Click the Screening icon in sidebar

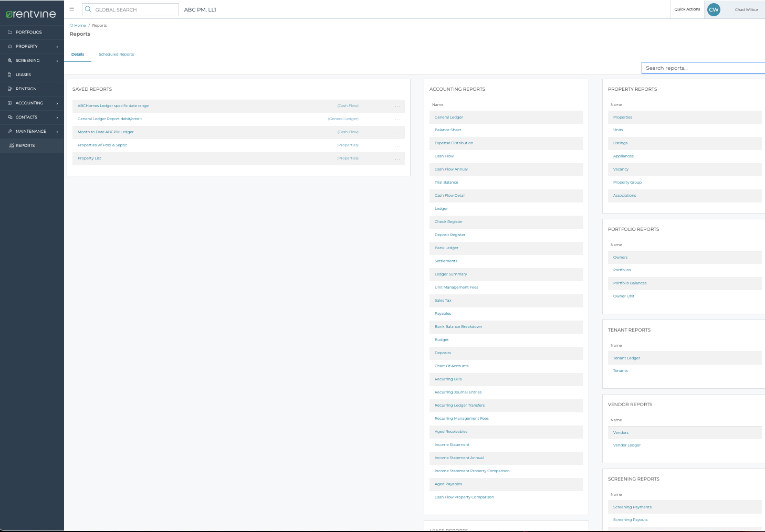click(x=10, y=60)
